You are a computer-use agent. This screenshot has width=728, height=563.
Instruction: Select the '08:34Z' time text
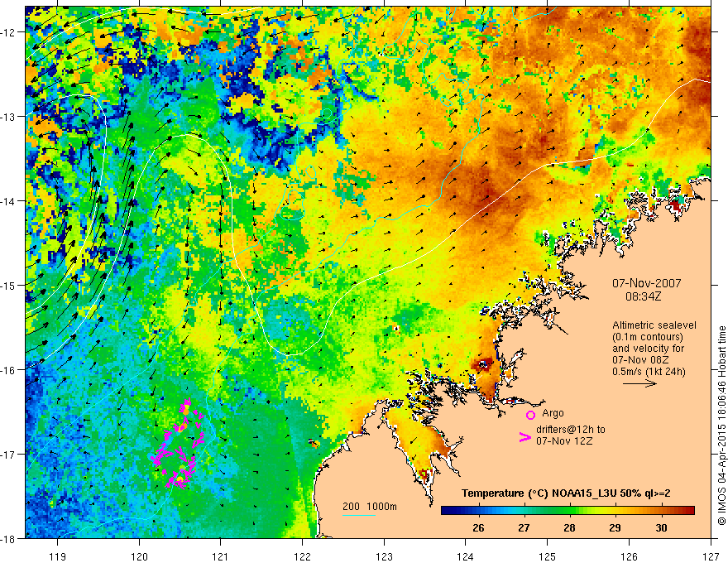(x=643, y=296)
